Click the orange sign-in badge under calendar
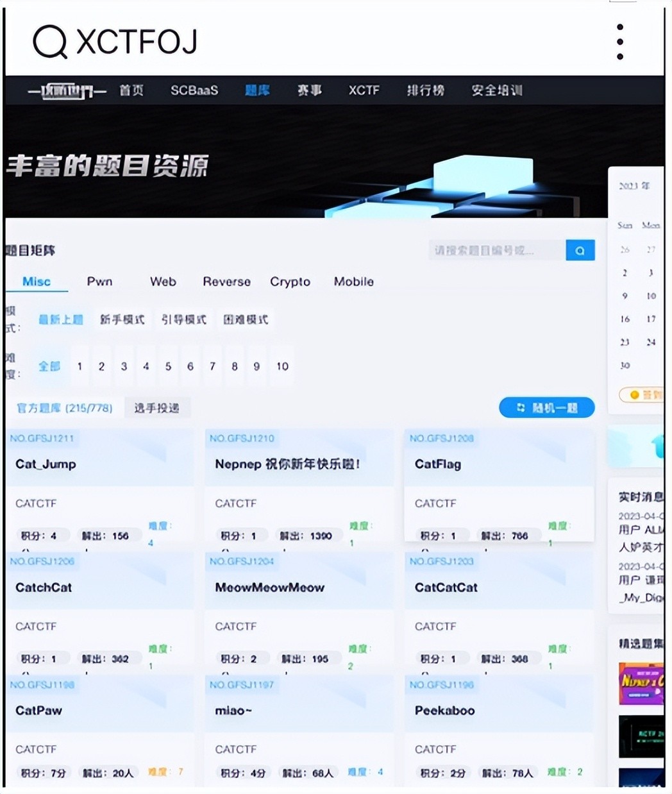Image resolution: width=672 pixels, height=794 pixels. [641, 395]
